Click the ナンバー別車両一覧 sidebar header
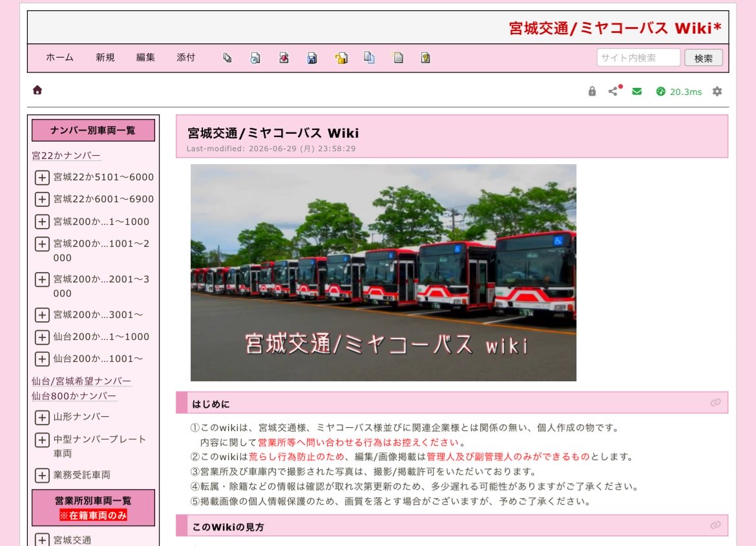Viewport: 756px width, 546px height. pyautogui.click(x=93, y=131)
